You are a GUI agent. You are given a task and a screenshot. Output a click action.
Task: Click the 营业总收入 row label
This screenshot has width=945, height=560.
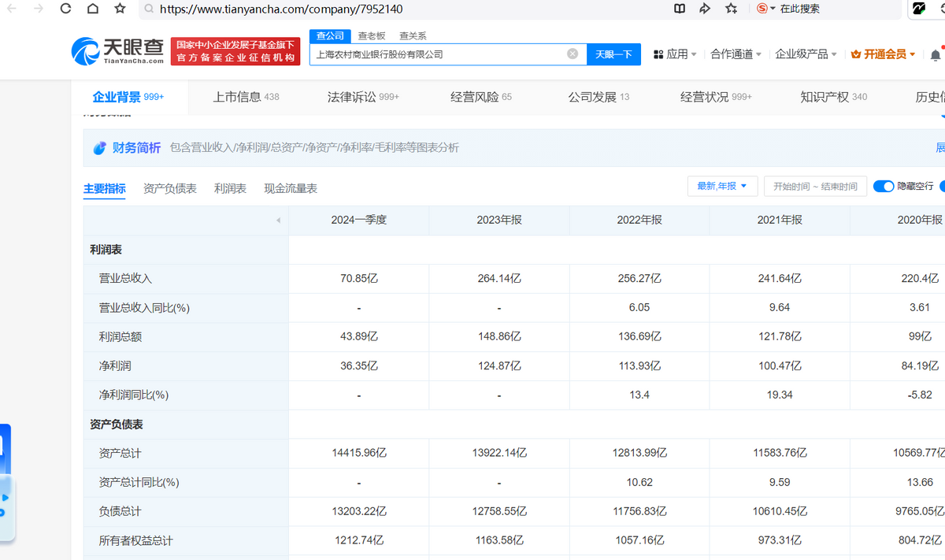pos(125,279)
